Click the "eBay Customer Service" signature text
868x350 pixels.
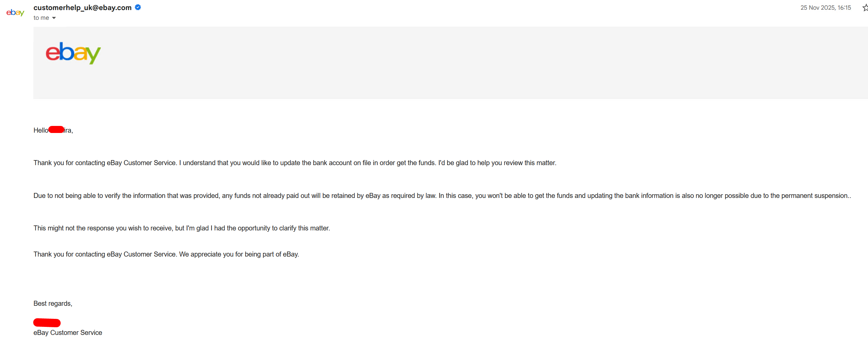coord(68,332)
